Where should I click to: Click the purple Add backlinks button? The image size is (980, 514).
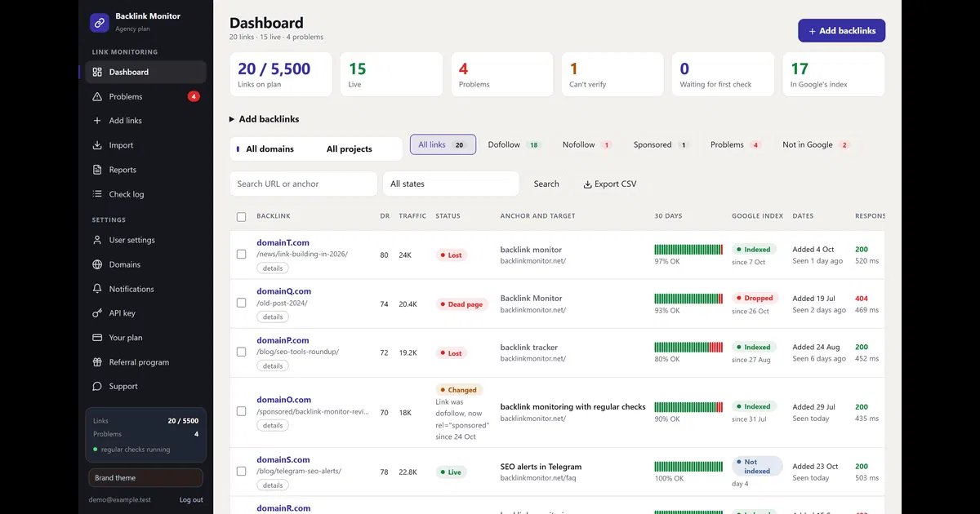[x=841, y=31]
